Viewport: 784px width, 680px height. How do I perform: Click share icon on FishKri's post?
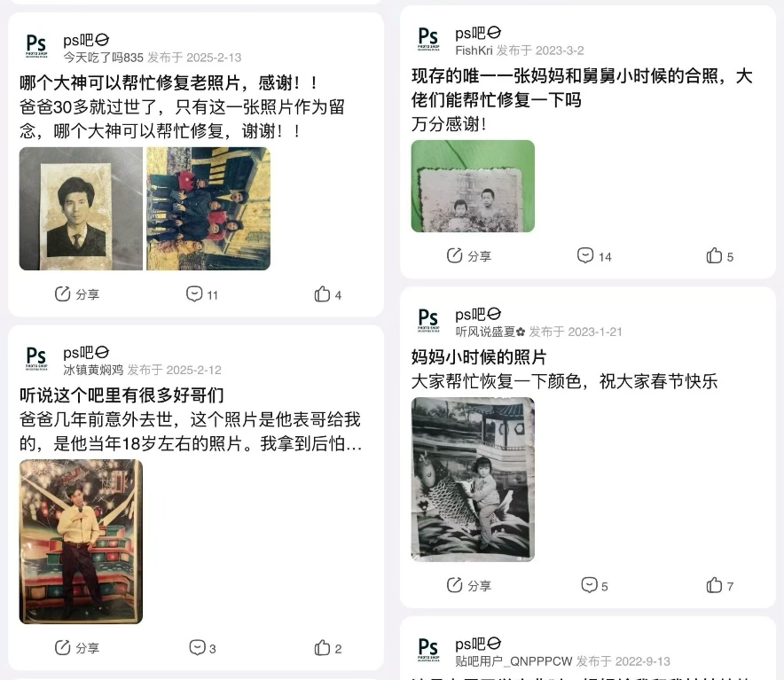468,256
